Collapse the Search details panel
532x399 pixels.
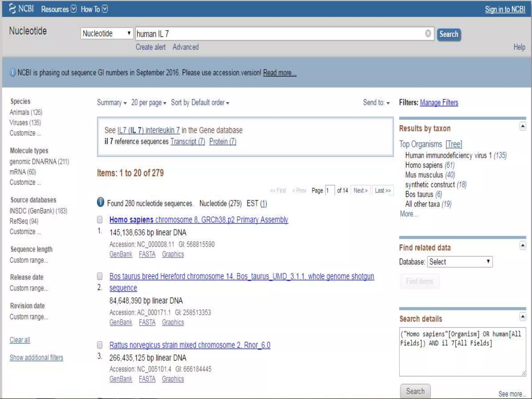523,317
